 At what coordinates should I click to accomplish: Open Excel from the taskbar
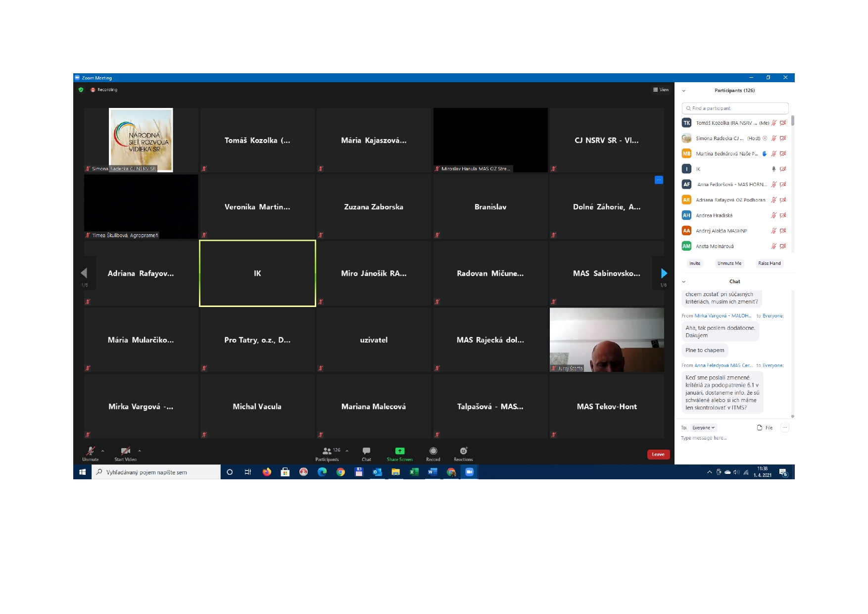[414, 472]
